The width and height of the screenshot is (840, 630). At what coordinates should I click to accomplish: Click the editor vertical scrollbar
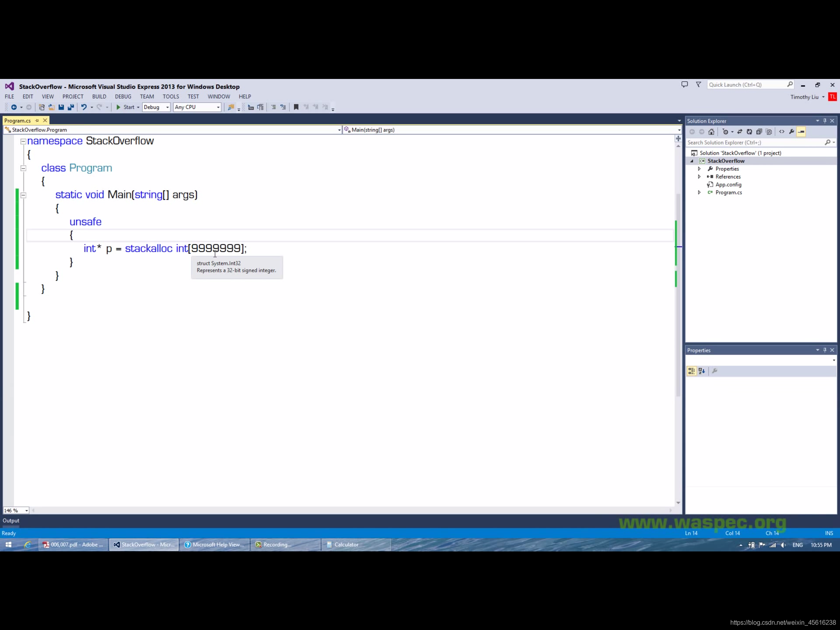(x=678, y=296)
